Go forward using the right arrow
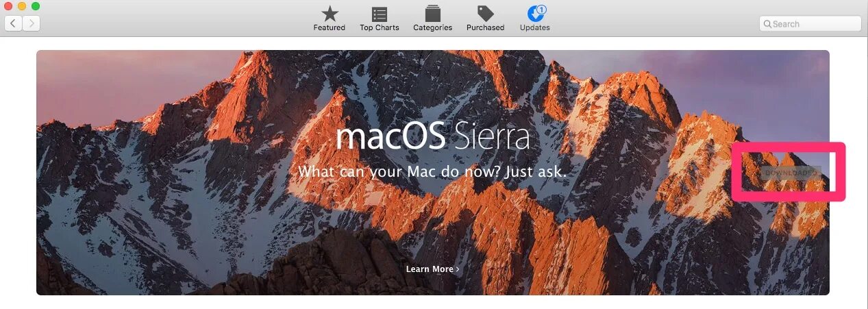Viewport: 868px width, 309px height. coord(32,24)
